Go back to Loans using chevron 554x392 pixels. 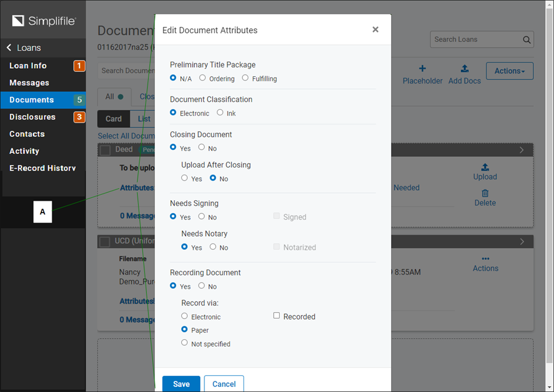click(9, 47)
